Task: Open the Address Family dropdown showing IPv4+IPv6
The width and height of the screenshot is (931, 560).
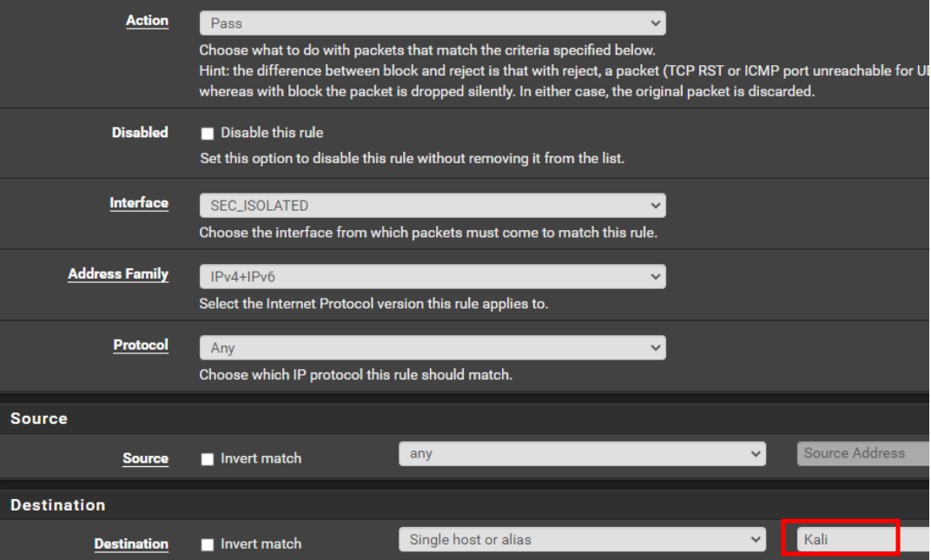Action: click(432, 277)
